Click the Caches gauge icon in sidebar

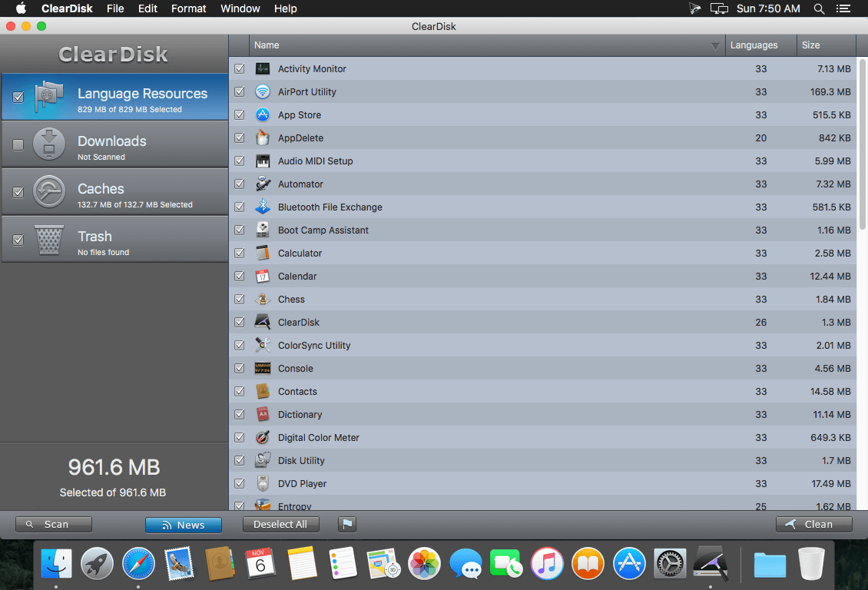click(49, 191)
